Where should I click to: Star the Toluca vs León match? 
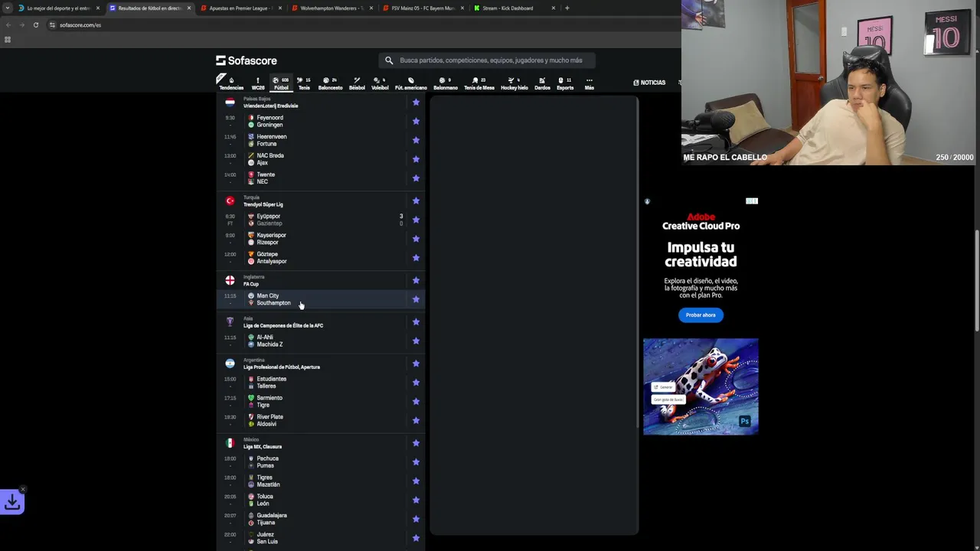point(416,500)
